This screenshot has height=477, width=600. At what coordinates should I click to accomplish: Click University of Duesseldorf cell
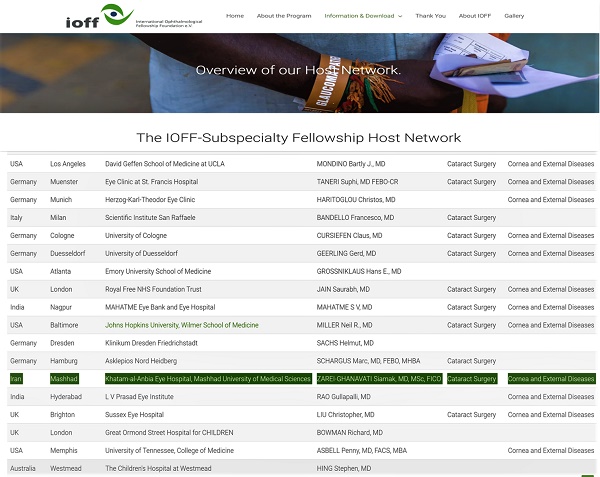coord(141,254)
